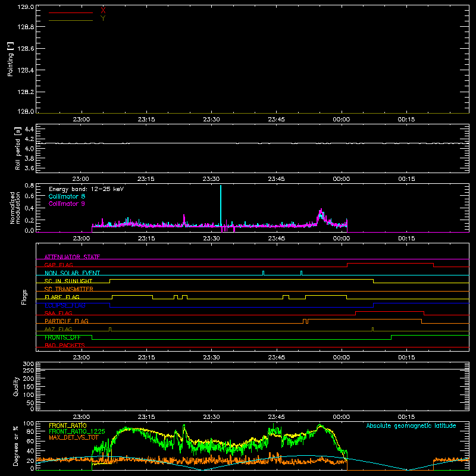Viewport: 476px width, 476px height.
Task: Click 00:00 tick label under Flags plot
Action: point(341,358)
